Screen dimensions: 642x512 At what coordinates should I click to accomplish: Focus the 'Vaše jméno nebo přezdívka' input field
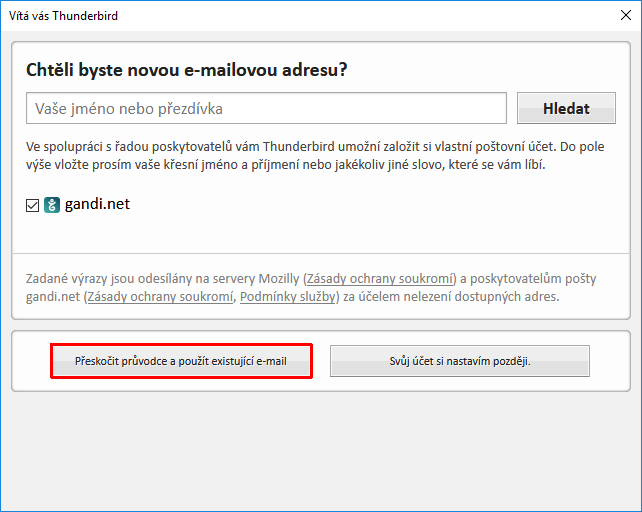[266, 108]
